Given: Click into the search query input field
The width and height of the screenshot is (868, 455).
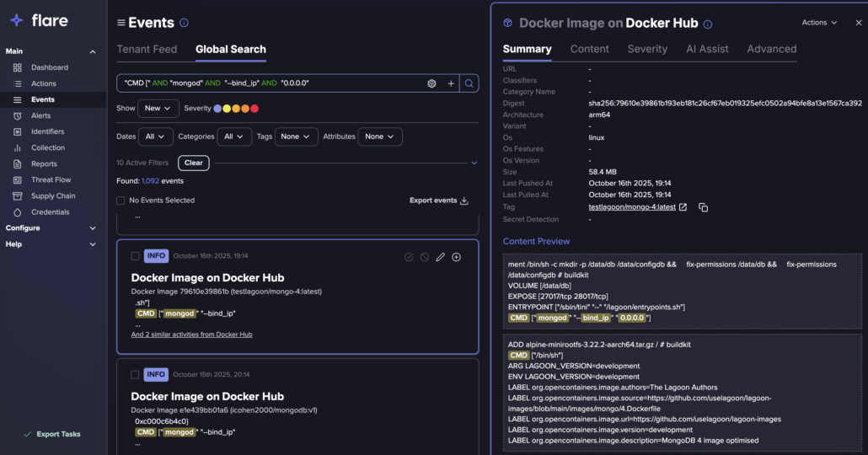Looking at the screenshot, I should (x=270, y=83).
